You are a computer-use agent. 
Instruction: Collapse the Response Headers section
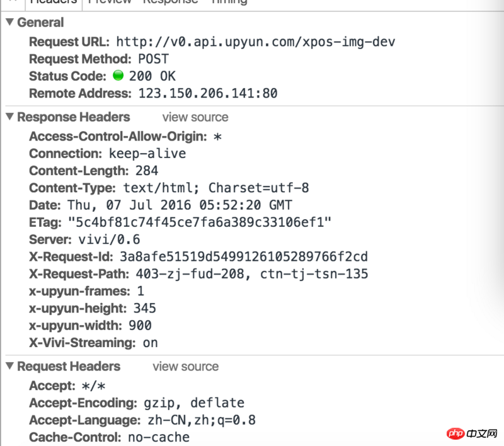click(x=10, y=117)
